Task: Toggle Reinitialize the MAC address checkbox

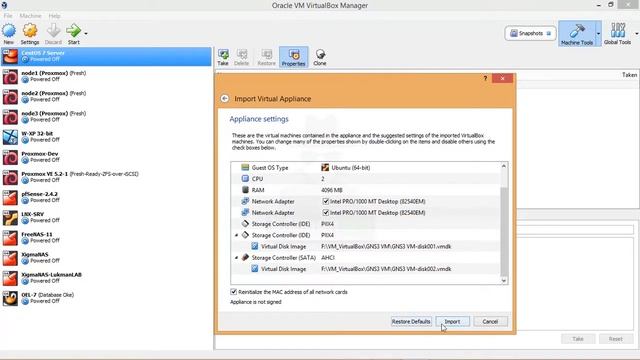Action: click(x=233, y=292)
